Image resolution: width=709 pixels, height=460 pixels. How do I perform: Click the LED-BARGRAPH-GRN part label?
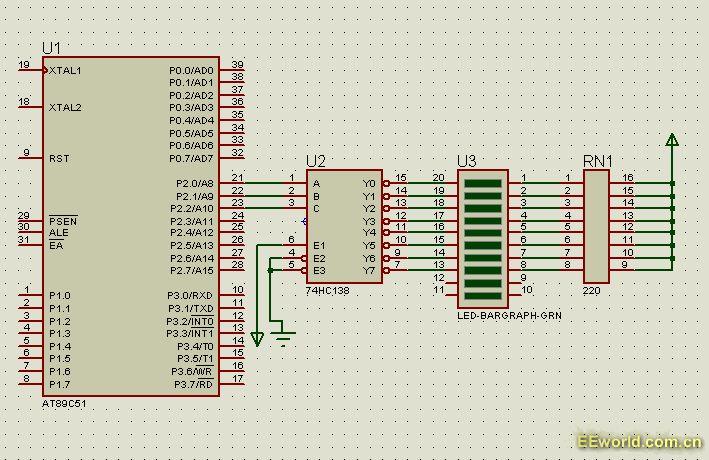(509, 316)
